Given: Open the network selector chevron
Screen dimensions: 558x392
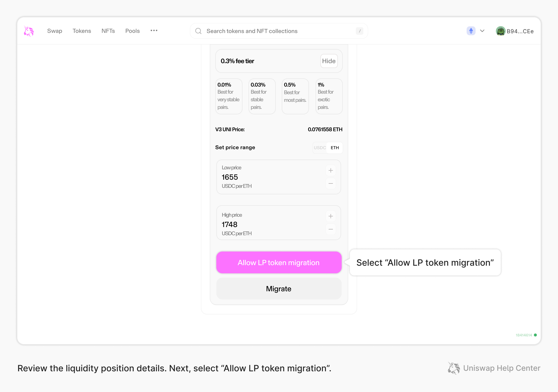Looking at the screenshot, I should click(x=482, y=31).
